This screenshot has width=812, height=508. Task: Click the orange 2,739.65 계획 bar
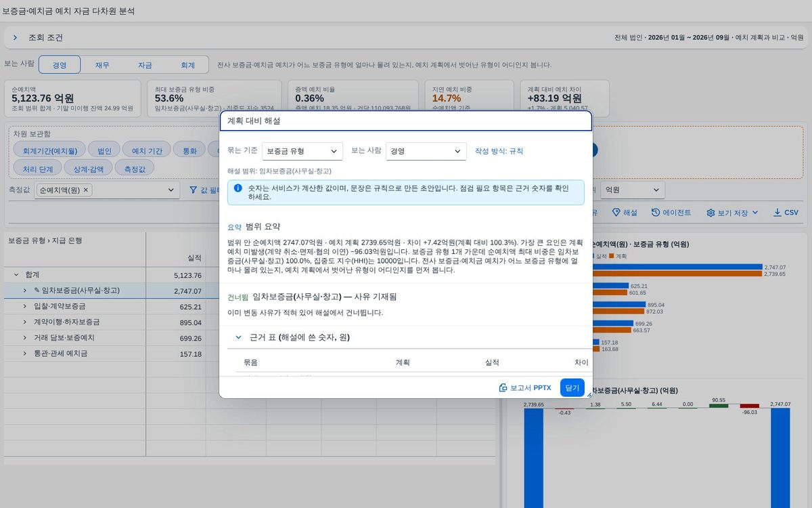point(677,274)
